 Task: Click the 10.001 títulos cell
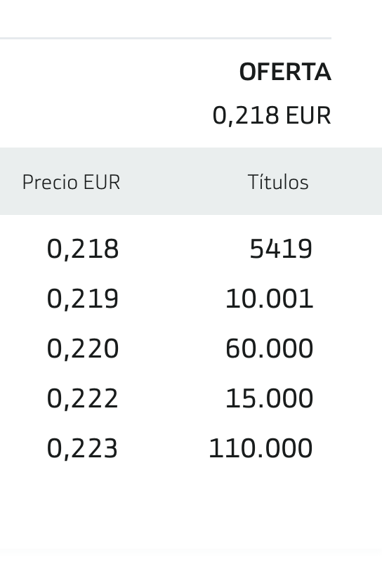269,299
